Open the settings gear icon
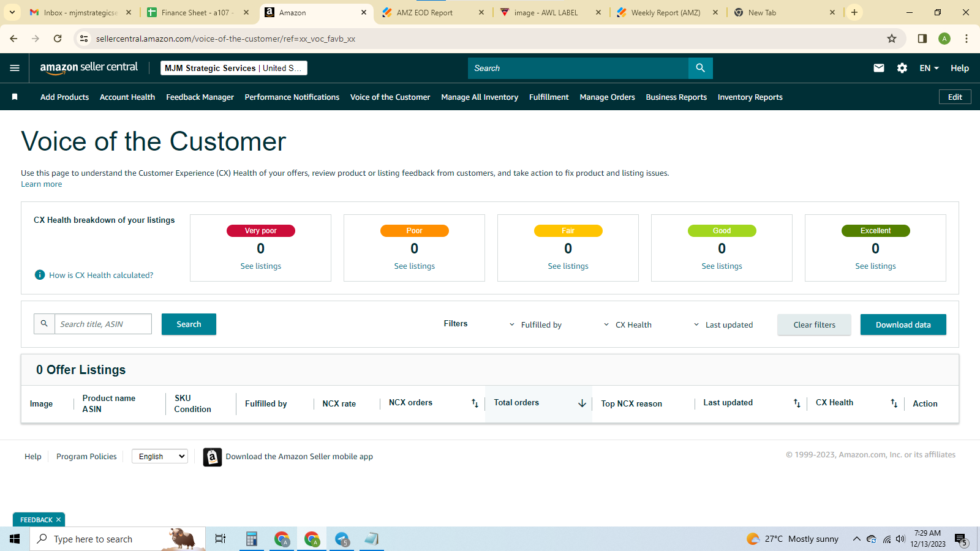This screenshot has width=980, height=551. pos(902,68)
